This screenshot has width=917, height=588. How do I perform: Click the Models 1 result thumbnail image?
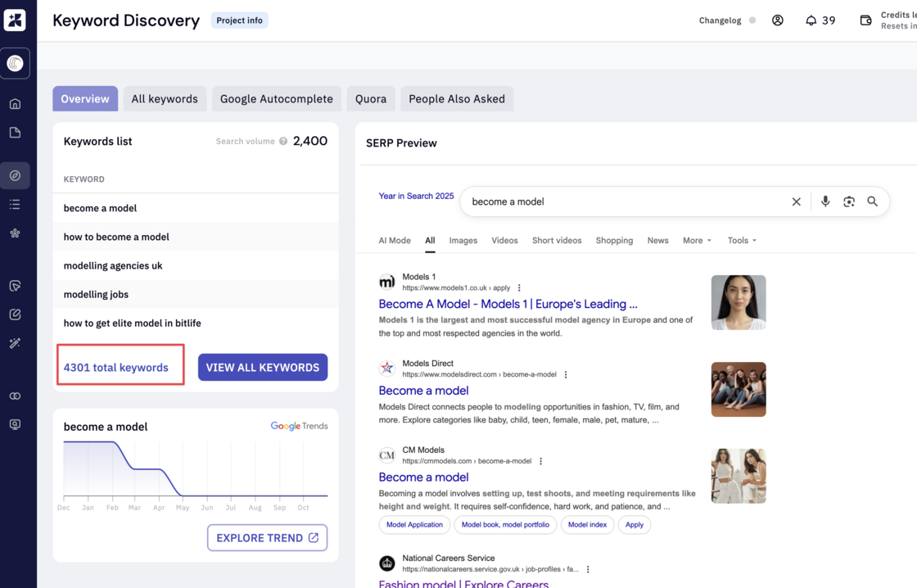click(x=739, y=302)
